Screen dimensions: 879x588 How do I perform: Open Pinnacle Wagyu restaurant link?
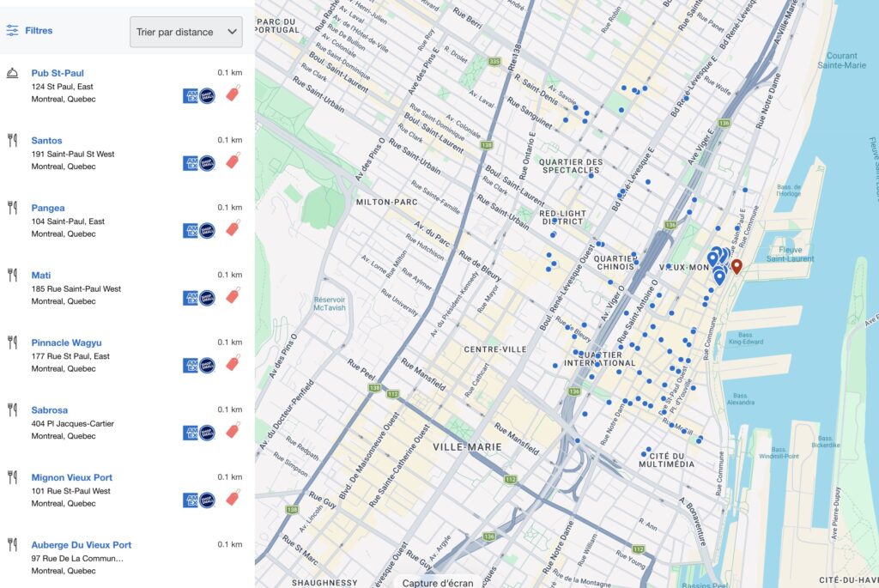coord(66,342)
